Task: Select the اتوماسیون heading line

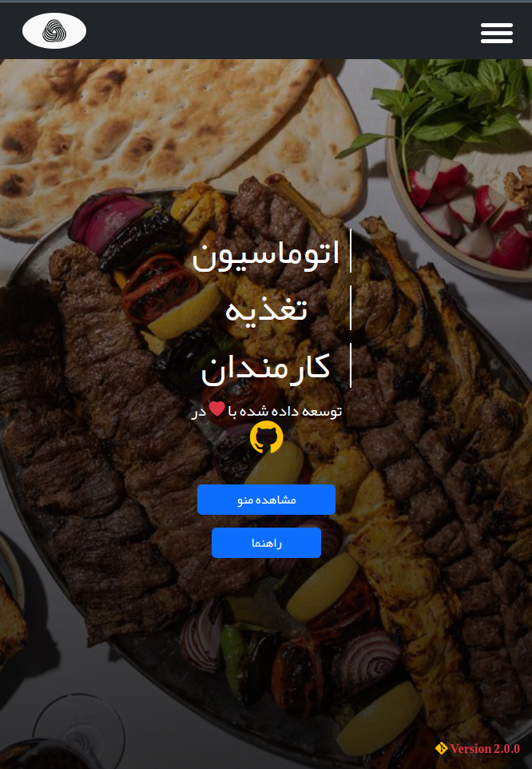Action: point(265,255)
